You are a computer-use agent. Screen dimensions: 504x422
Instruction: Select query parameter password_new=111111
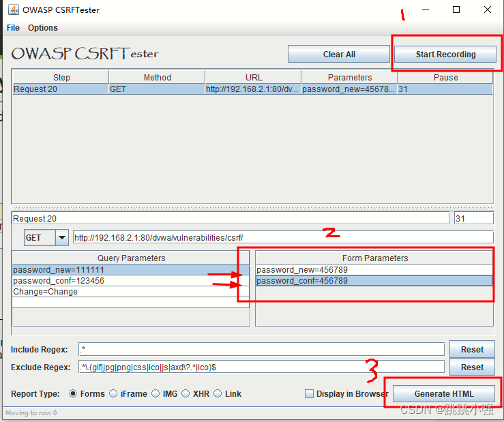click(131, 270)
